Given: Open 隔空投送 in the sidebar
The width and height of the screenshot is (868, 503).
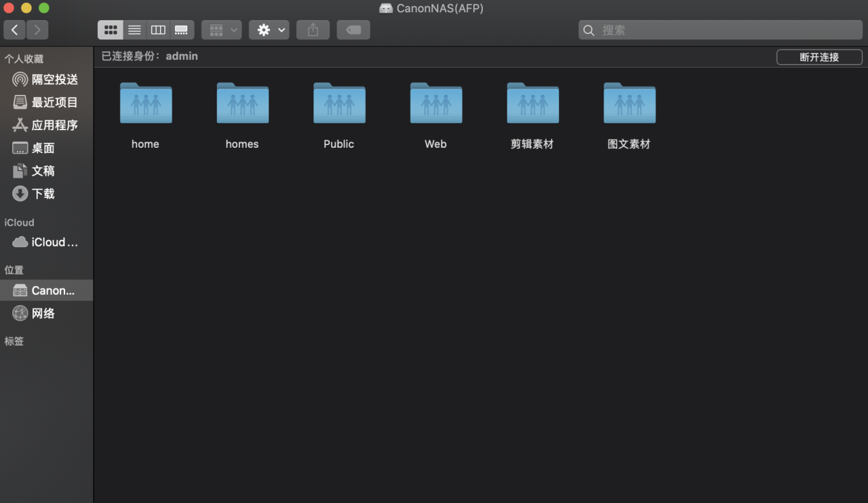Looking at the screenshot, I should click(x=46, y=79).
